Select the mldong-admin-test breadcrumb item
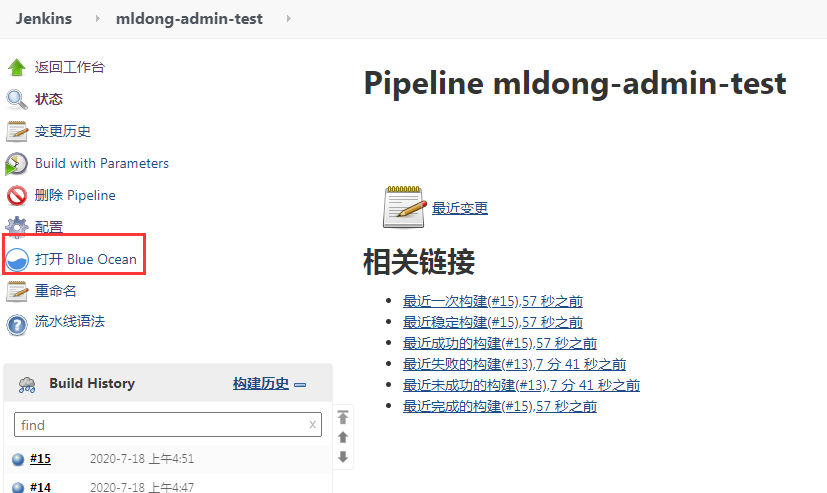 click(189, 19)
